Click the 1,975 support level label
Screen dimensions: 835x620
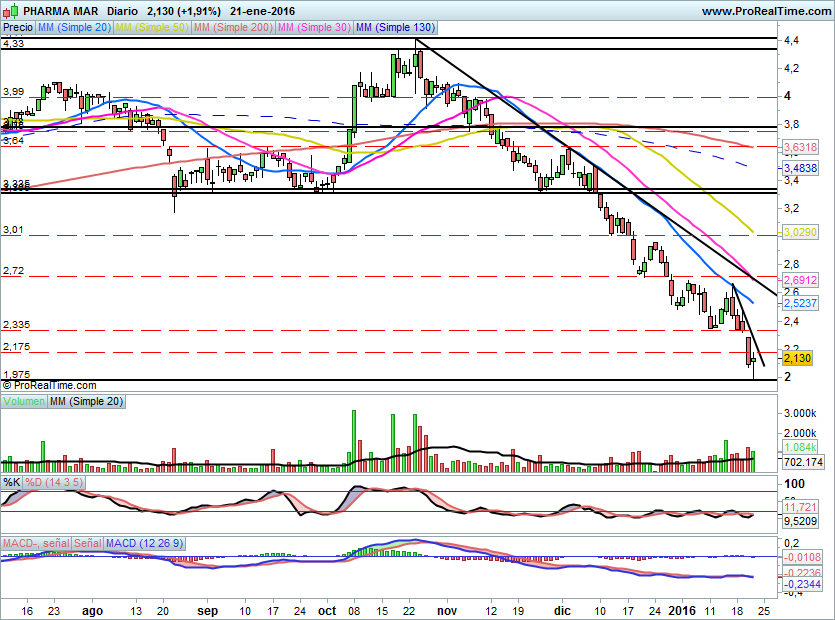coord(17,374)
